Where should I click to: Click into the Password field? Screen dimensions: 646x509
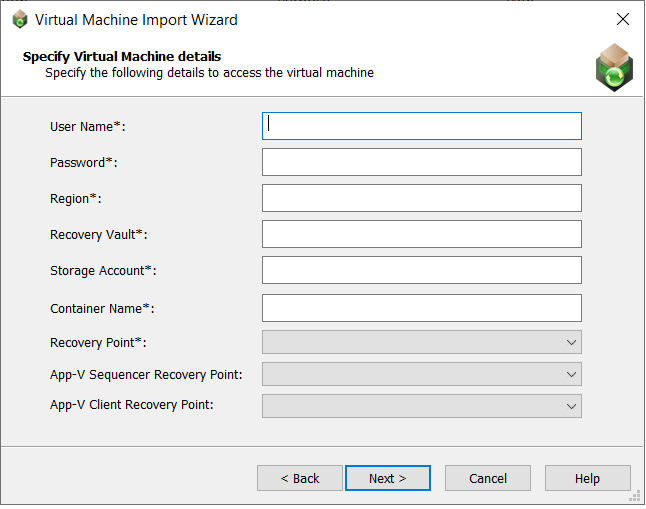[421, 162]
